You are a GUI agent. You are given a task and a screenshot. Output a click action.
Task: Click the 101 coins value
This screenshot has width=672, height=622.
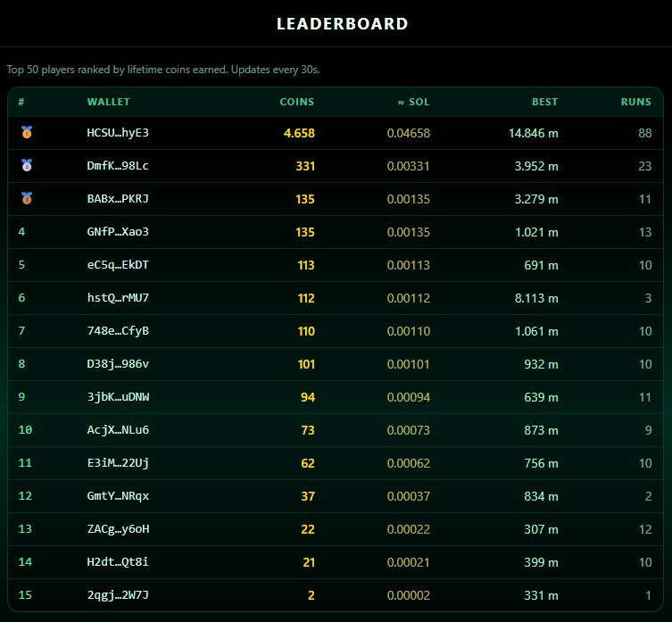click(x=306, y=364)
